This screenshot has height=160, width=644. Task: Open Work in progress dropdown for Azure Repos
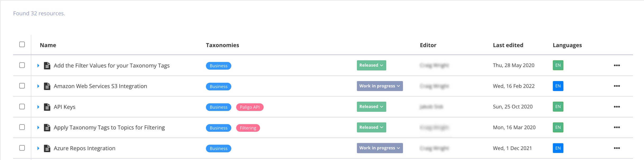tap(380, 148)
